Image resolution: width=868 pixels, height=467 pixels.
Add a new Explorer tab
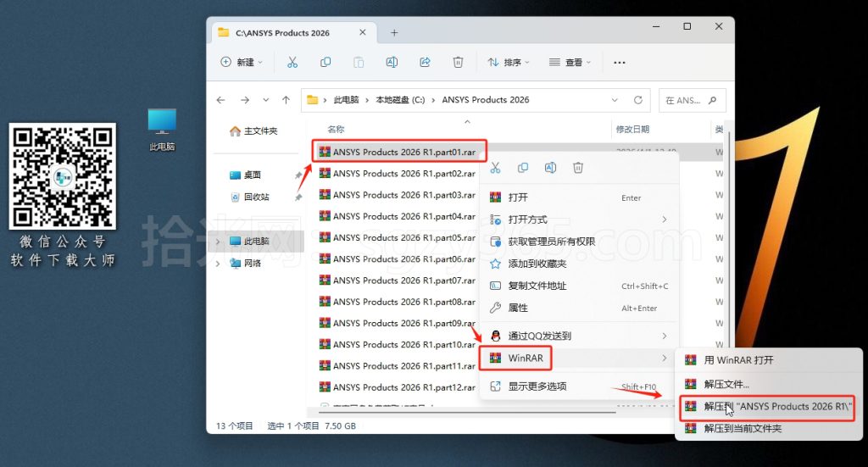394,33
